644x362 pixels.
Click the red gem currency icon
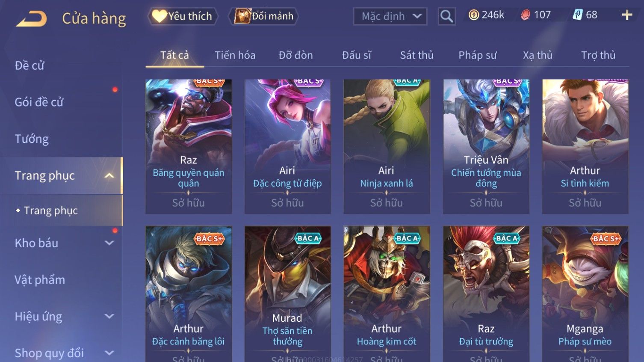525,15
